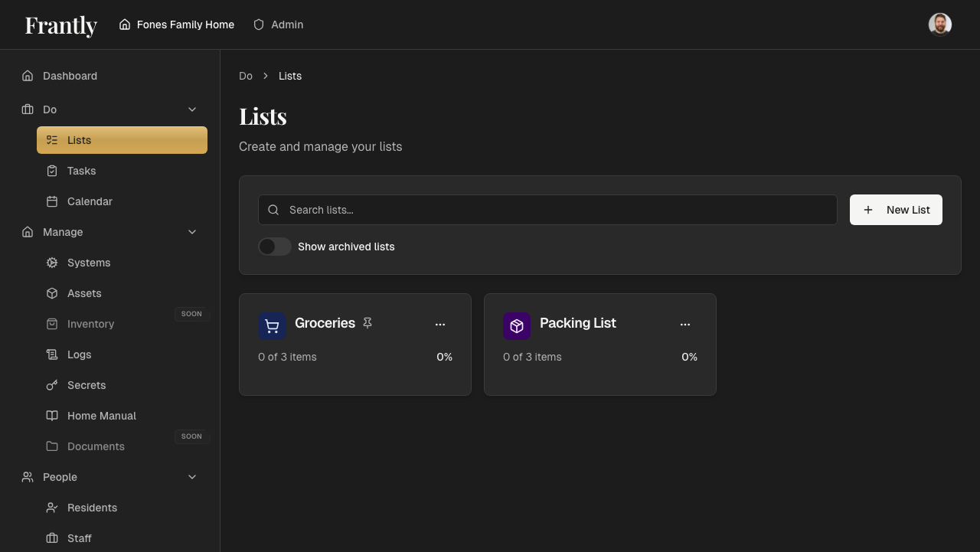
Task: Select the Lists icon in sidebar
Action: point(51,140)
